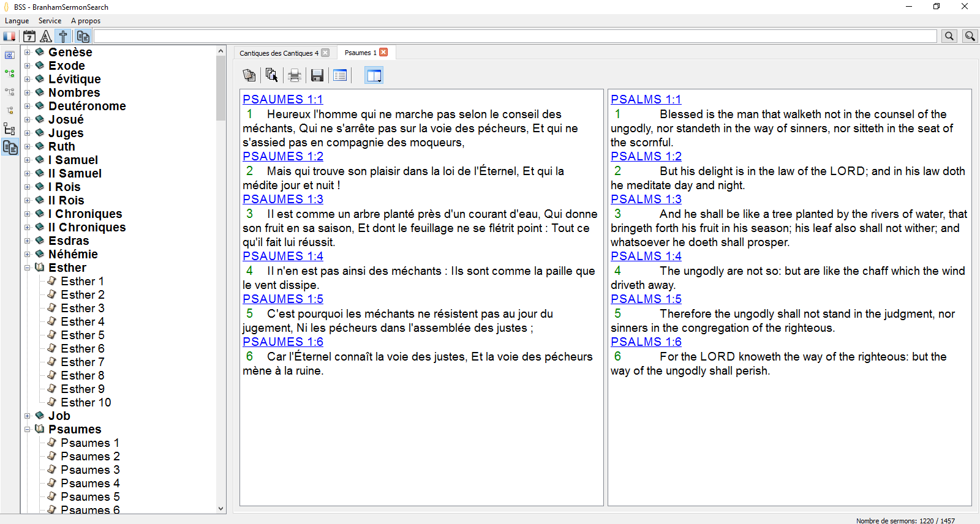
Task: Click the small yellow-node tree sidebar icon
Action: 10,110
